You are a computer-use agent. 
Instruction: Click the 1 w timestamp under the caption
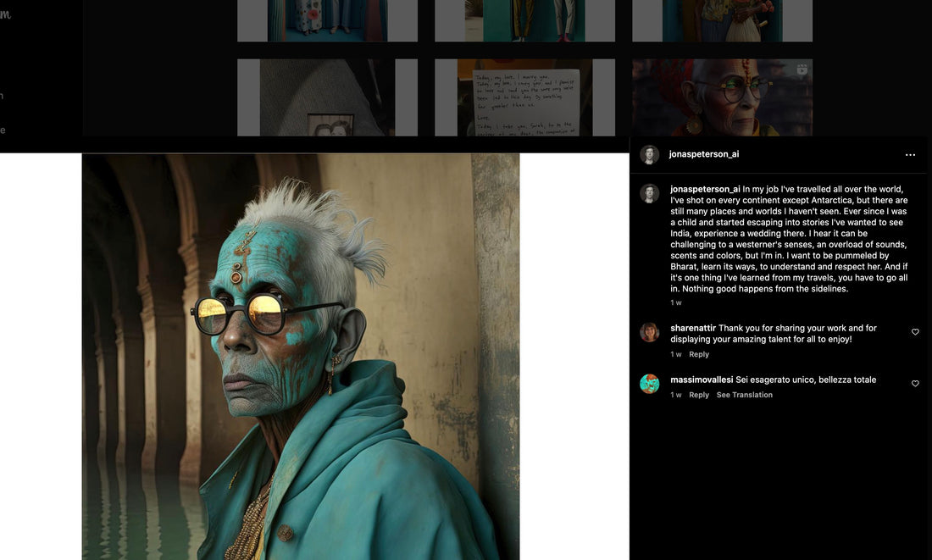pos(676,302)
